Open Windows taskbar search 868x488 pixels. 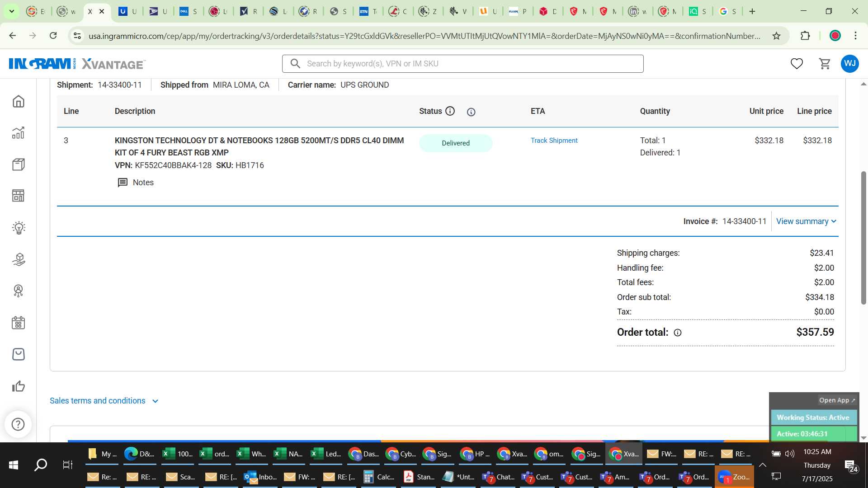point(41,465)
